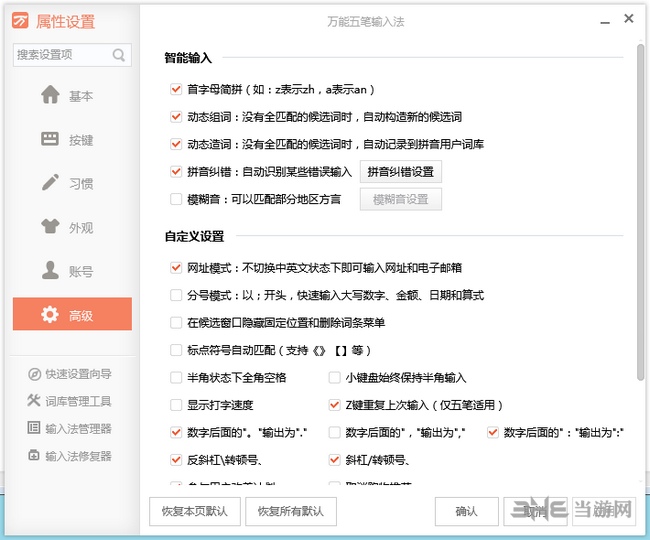
Task: Enable 半角状态下全角空格 checkbox
Action: [176, 378]
